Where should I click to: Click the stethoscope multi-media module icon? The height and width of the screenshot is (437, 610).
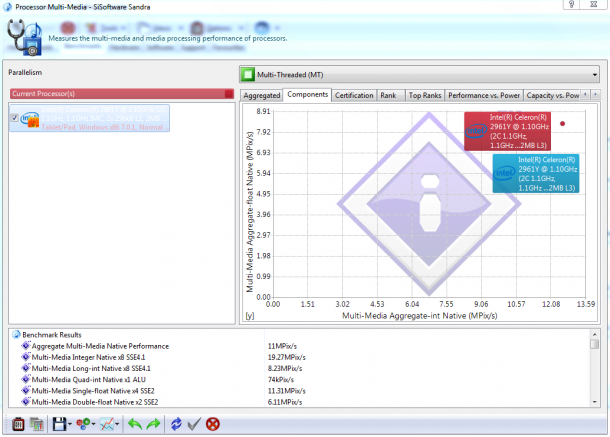[x=25, y=37]
